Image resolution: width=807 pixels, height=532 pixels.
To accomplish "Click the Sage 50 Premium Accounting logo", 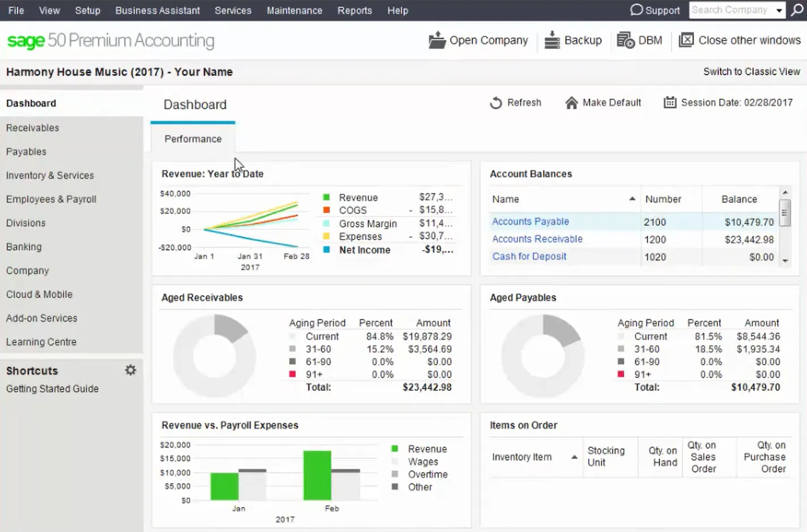I will click(111, 41).
